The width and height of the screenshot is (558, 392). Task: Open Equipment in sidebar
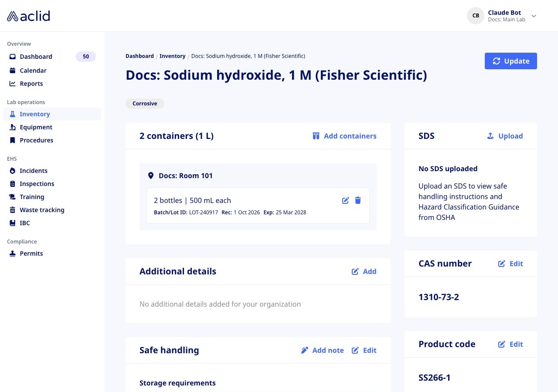[x=52, y=127]
